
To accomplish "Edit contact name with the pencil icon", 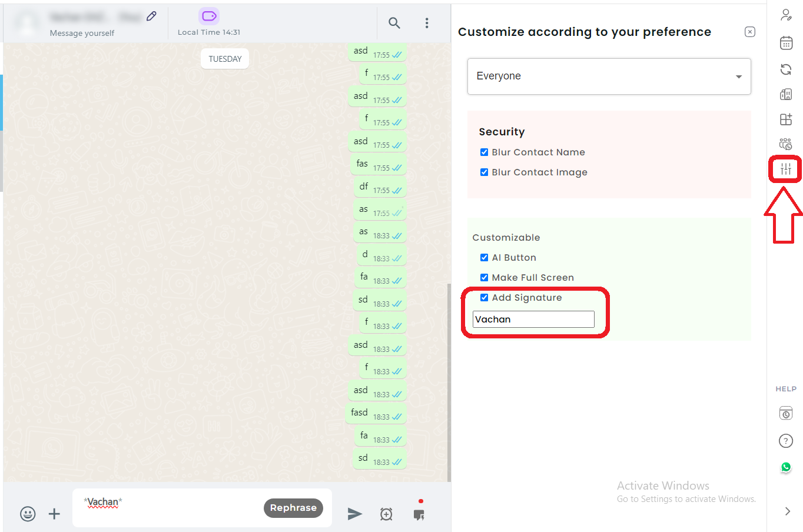I will point(152,16).
